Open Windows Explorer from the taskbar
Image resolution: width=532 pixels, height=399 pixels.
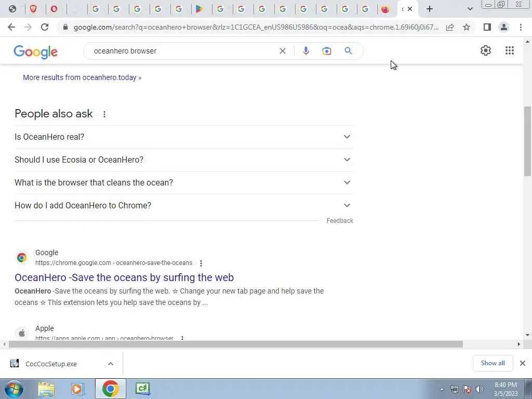46,389
